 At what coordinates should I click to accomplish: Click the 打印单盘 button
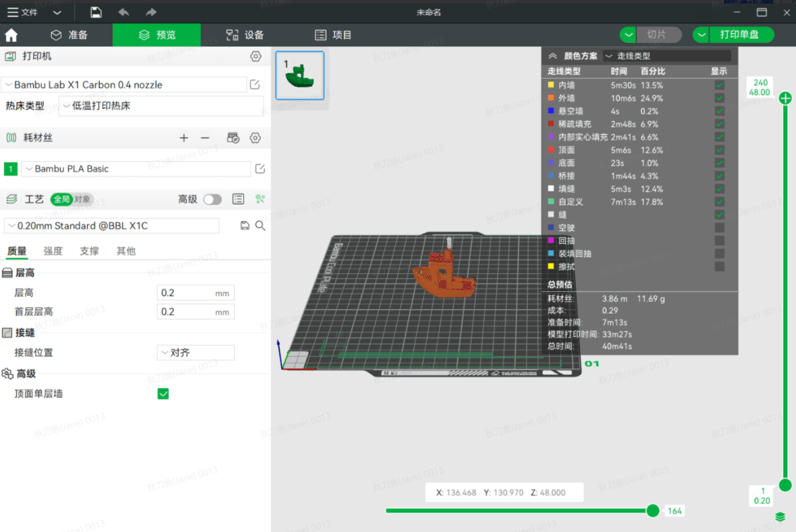coord(741,35)
